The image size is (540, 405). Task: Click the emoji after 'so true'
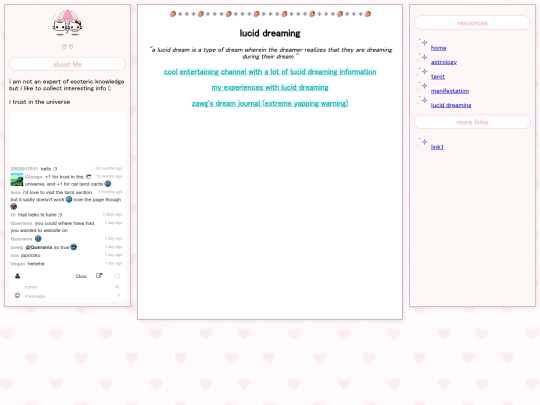pyautogui.click(x=74, y=247)
